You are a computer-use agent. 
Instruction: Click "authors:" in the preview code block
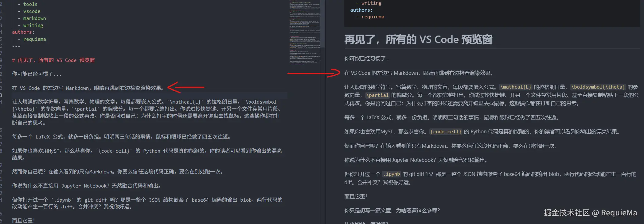361,10
